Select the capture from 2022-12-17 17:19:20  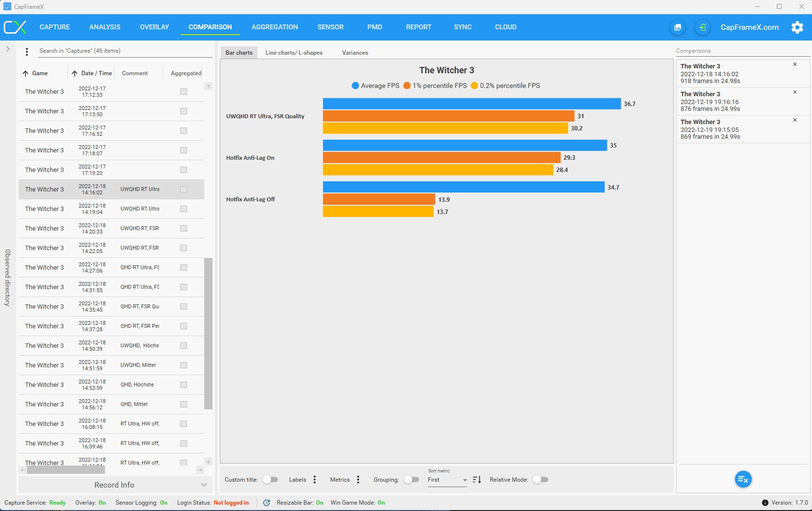point(111,170)
